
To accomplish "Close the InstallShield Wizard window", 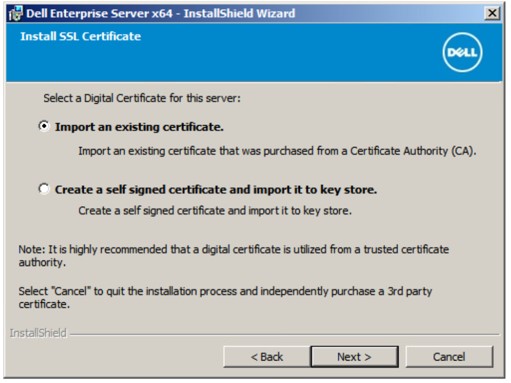I will pos(492,13).
